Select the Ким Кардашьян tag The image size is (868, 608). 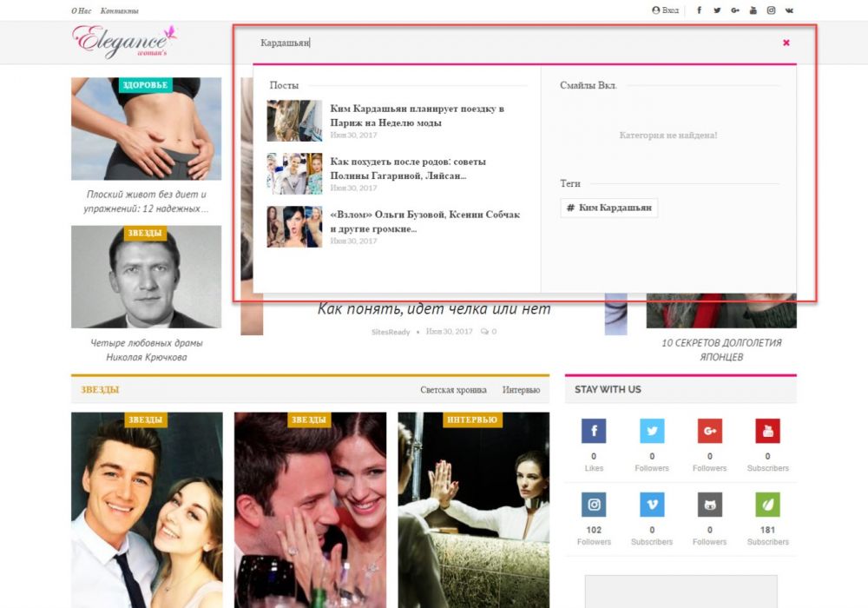click(x=609, y=208)
